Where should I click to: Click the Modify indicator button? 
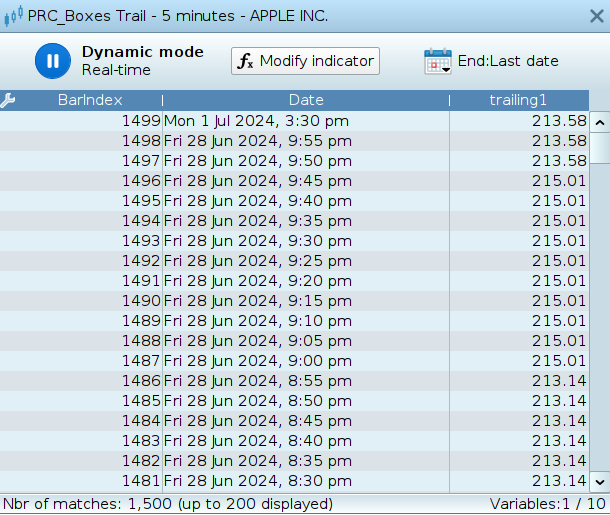point(305,61)
